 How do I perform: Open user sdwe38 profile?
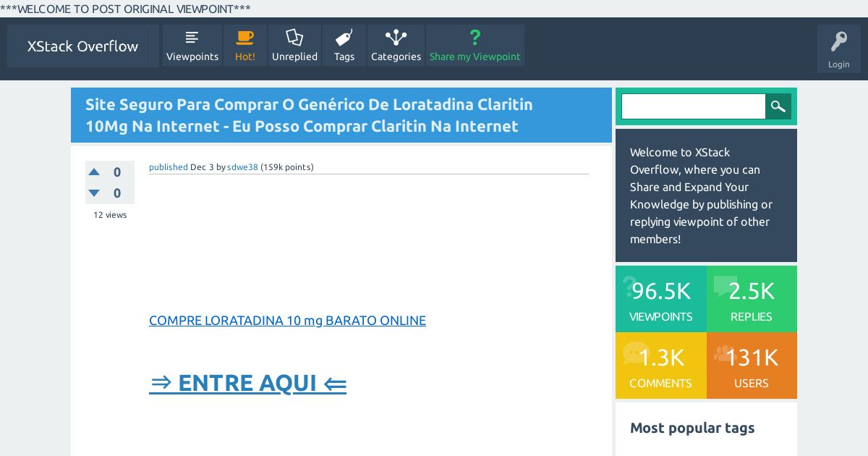[242, 167]
